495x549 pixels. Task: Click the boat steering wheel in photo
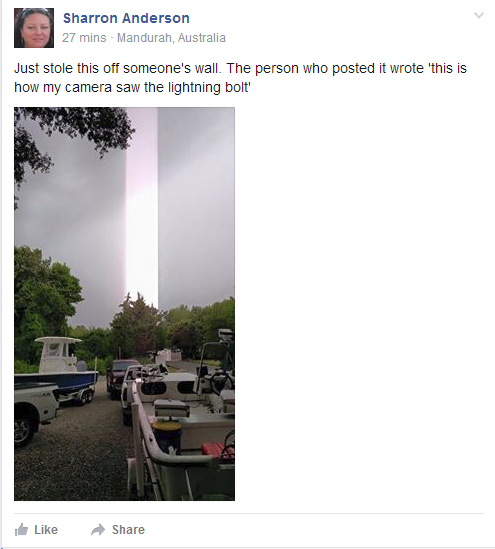(222, 381)
